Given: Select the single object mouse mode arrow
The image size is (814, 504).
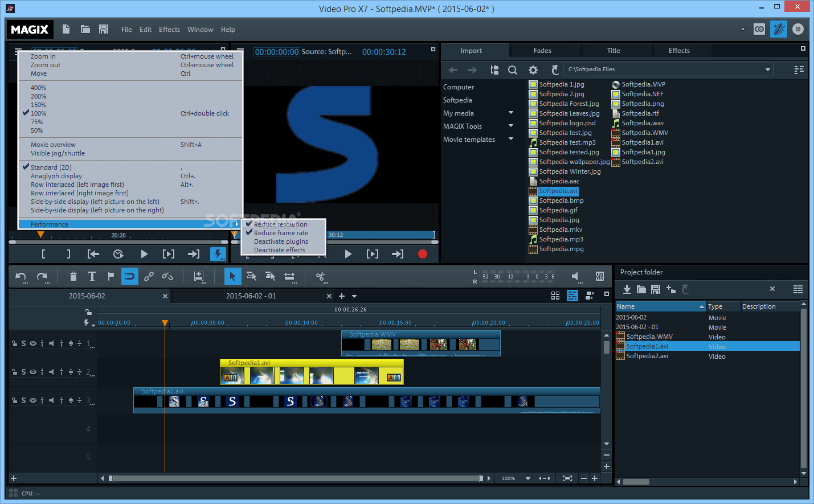Looking at the screenshot, I should pyautogui.click(x=232, y=276).
